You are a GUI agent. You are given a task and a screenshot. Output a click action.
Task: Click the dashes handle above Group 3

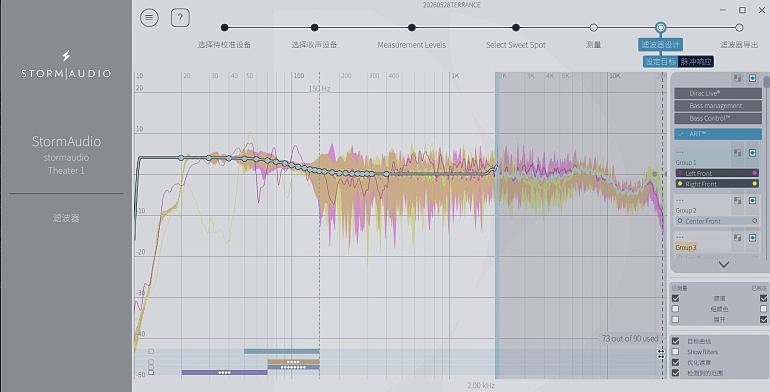pyautogui.click(x=680, y=237)
